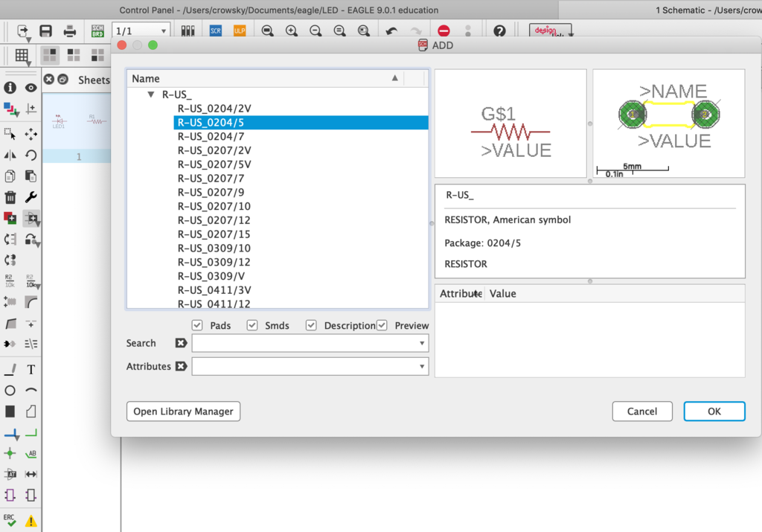
Task: Click the OK button
Action: coord(714,411)
